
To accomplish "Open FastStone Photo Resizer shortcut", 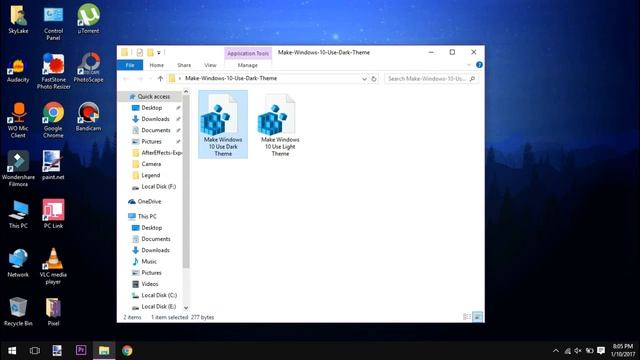I will [53, 71].
